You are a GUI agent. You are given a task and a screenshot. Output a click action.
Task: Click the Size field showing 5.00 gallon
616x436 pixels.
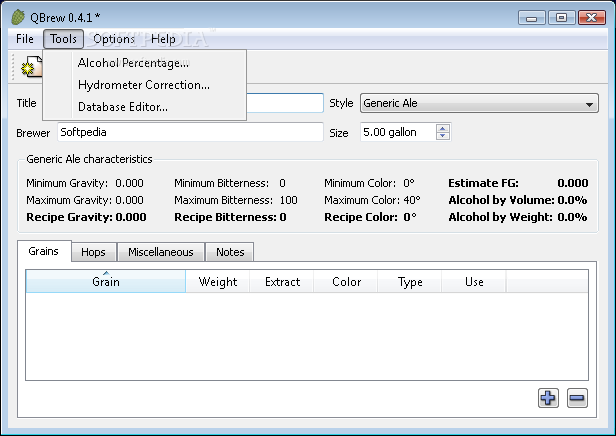pos(398,132)
